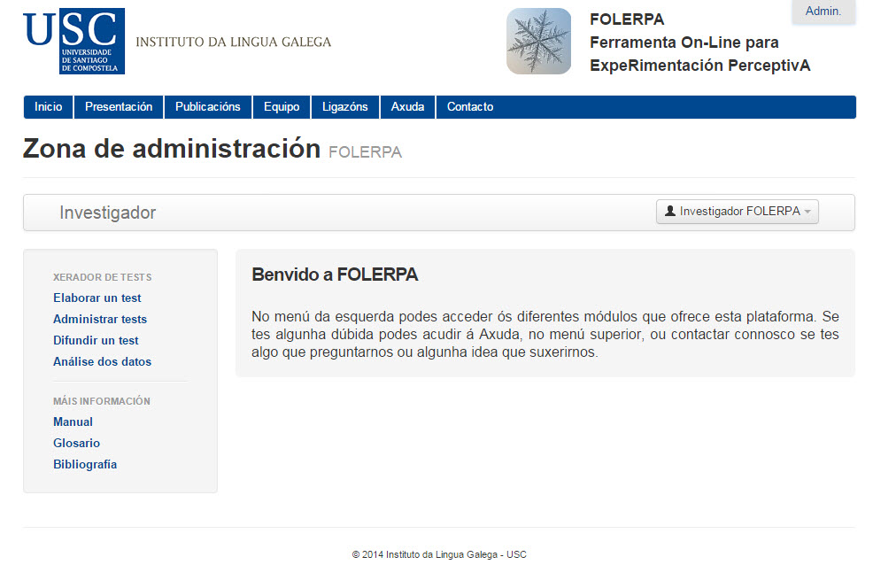Navigate to Ligazóns in the top menu
The image size is (873, 588).
click(345, 107)
